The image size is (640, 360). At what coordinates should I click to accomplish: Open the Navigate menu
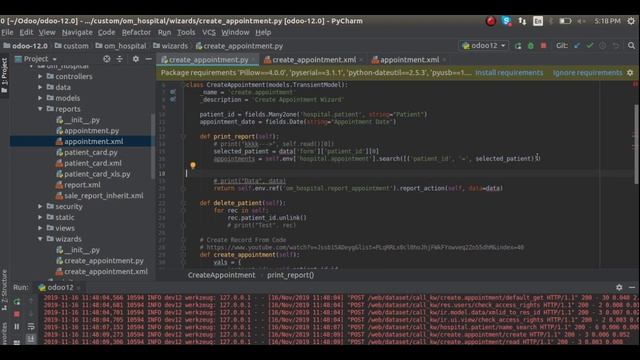point(77,32)
